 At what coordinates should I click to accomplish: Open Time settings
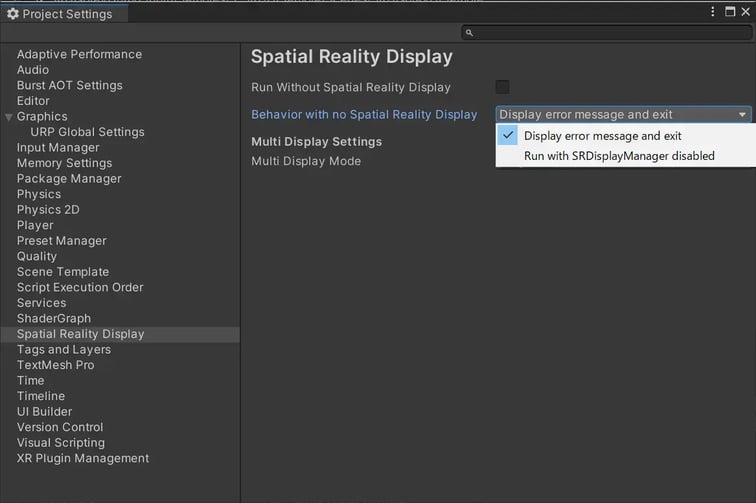30,381
